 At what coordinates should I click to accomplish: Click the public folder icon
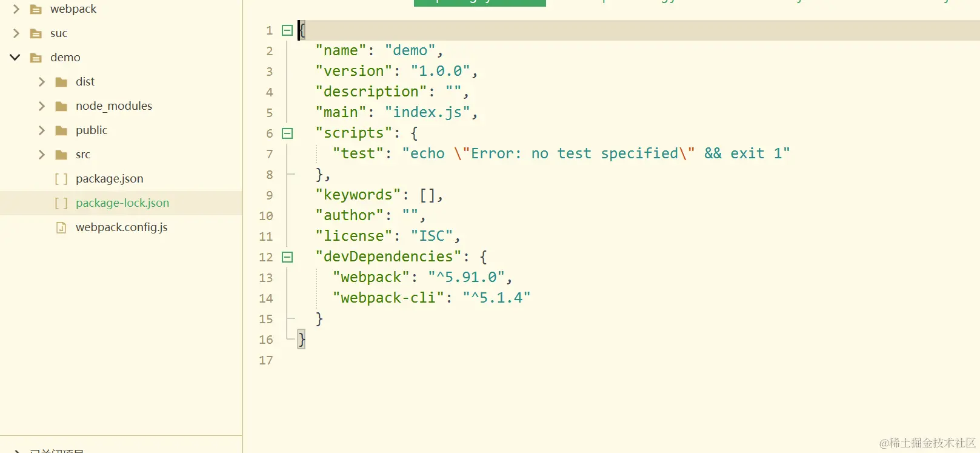pos(61,130)
